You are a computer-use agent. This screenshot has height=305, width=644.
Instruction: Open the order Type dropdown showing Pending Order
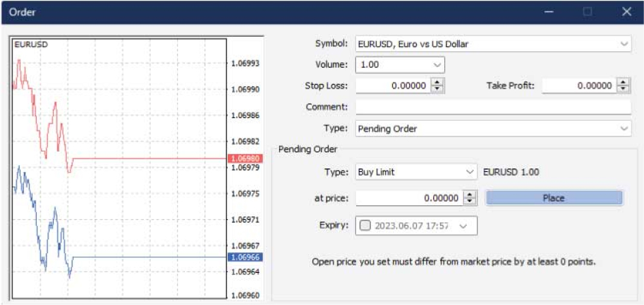coord(493,129)
